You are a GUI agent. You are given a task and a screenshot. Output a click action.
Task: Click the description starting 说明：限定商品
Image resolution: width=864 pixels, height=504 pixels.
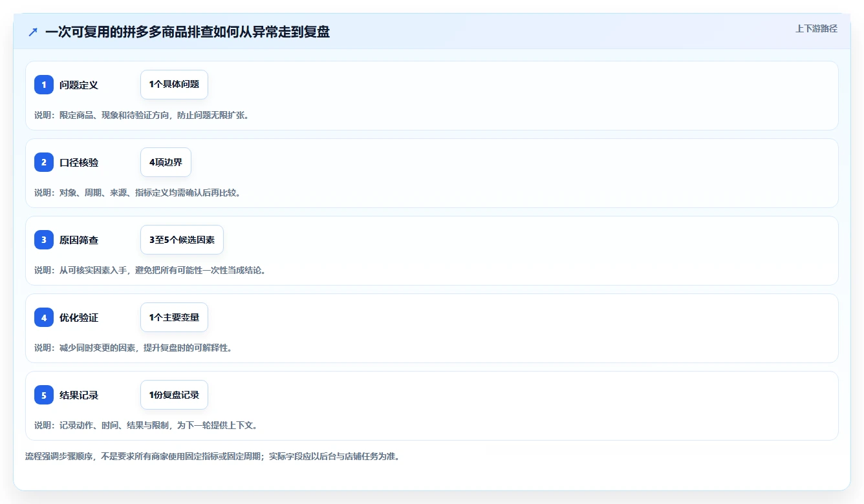(x=142, y=115)
